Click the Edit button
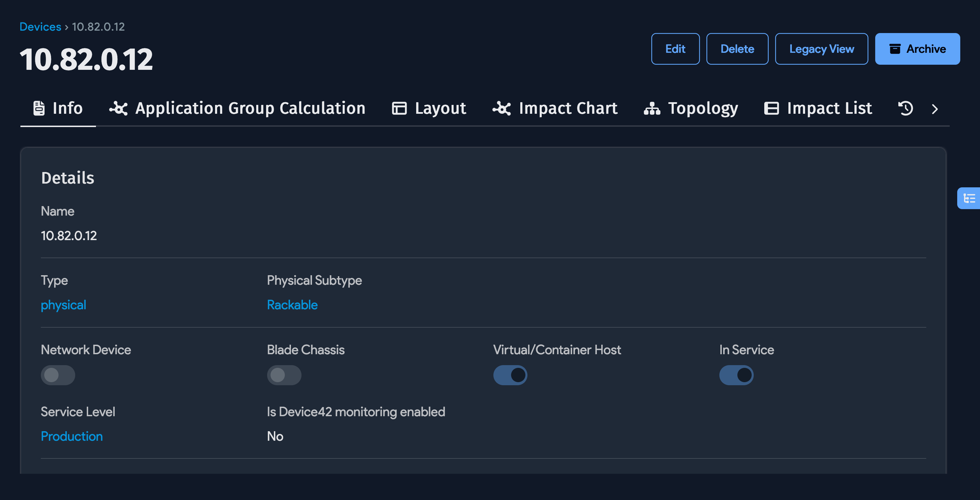Screen dimensions: 980x500 [675, 49]
